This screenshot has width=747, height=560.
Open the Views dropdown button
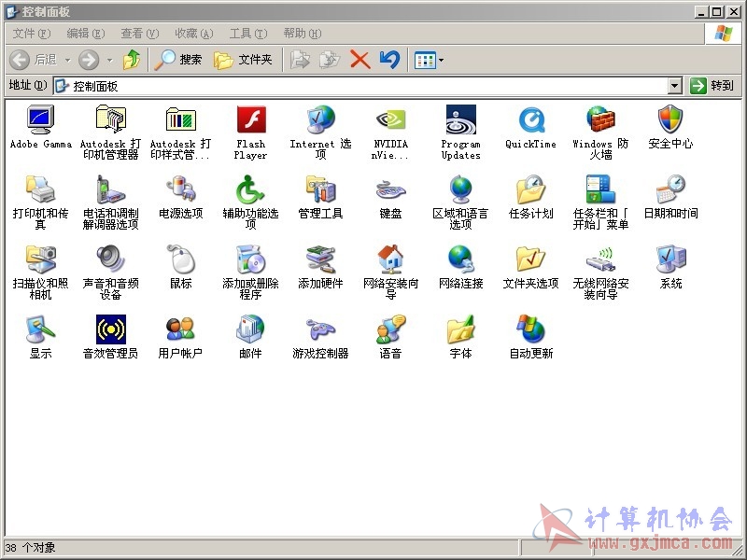[x=429, y=60]
